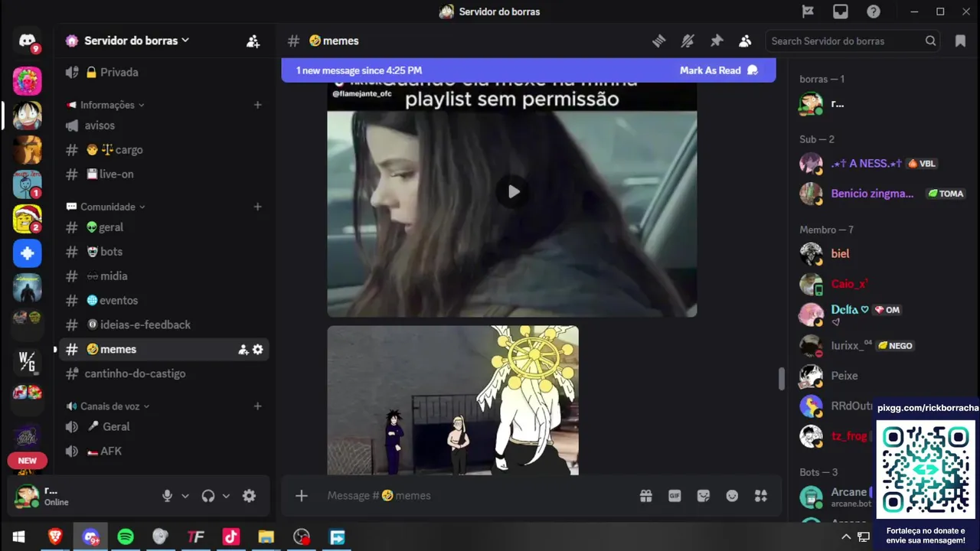Open the cantinho-do-castigo channel
This screenshot has height=551, width=980.
click(x=164, y=373)
